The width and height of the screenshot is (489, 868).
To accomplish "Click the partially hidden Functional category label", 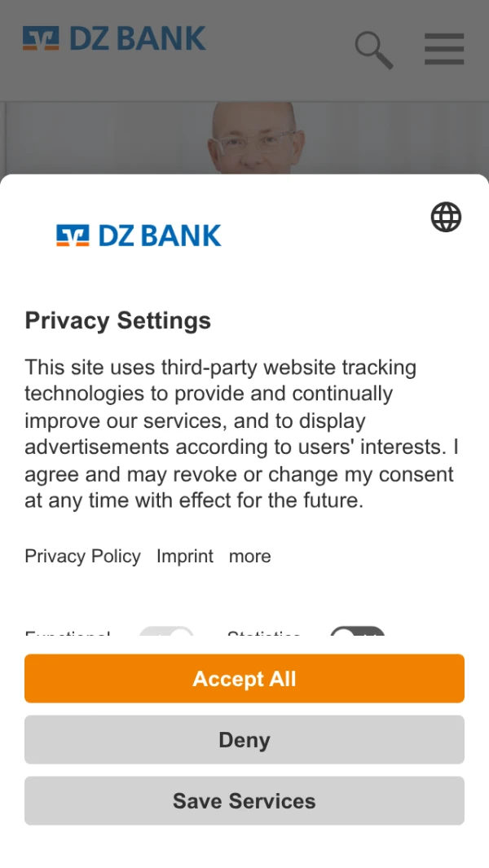I will [x=68, y=634].
